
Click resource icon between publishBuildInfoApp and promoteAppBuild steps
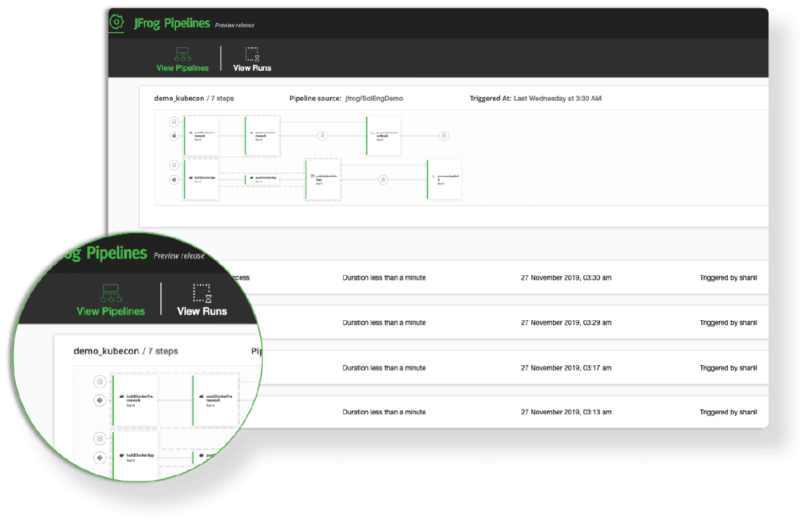pyautogui.click(x=383, y=179)
